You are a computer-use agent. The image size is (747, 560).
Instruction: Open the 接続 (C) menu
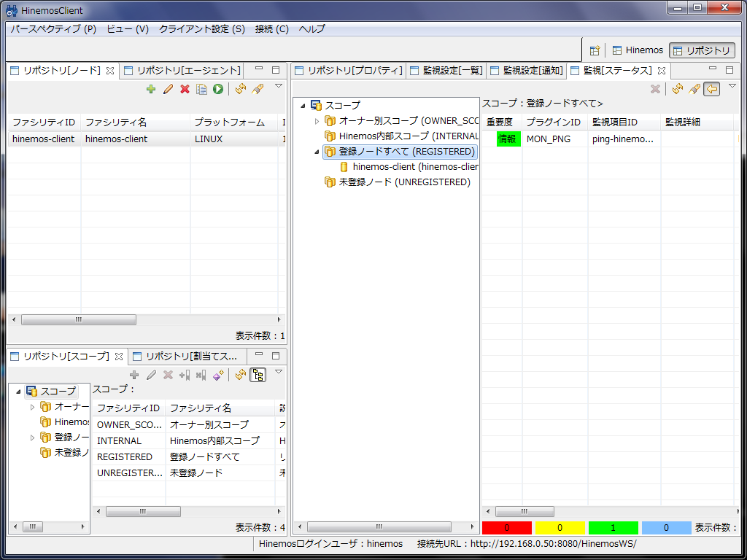coord(272,29)
